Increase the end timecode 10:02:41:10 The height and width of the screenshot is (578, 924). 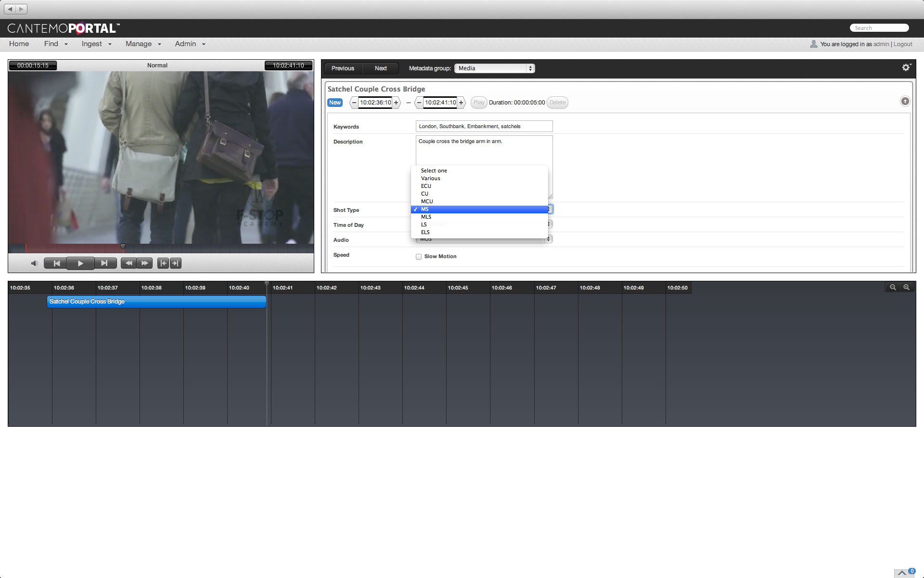click(461, 103)
